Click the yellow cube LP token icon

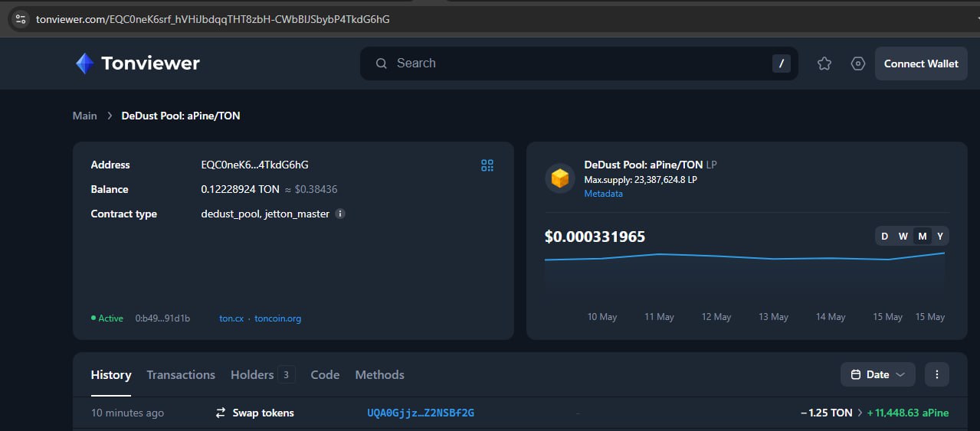pos(560,178)
